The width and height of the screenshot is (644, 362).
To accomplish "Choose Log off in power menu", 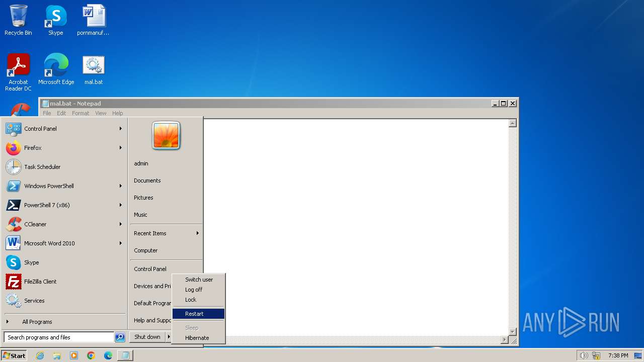I will point(198,290).
